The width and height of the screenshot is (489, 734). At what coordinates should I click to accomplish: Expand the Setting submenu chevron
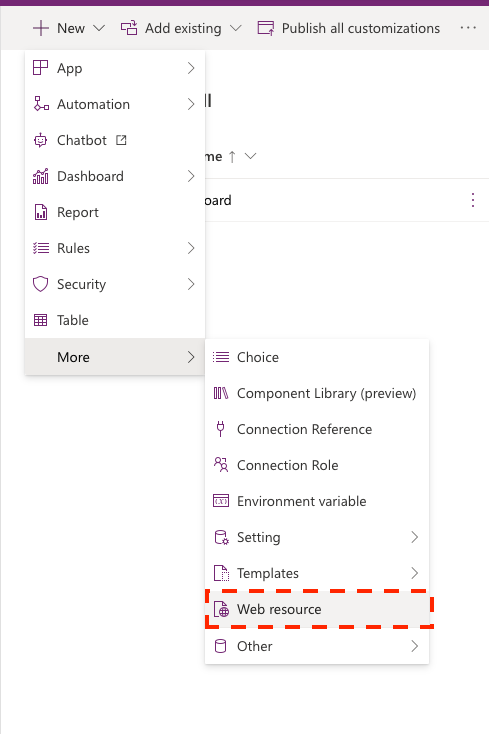coord(414,537)
